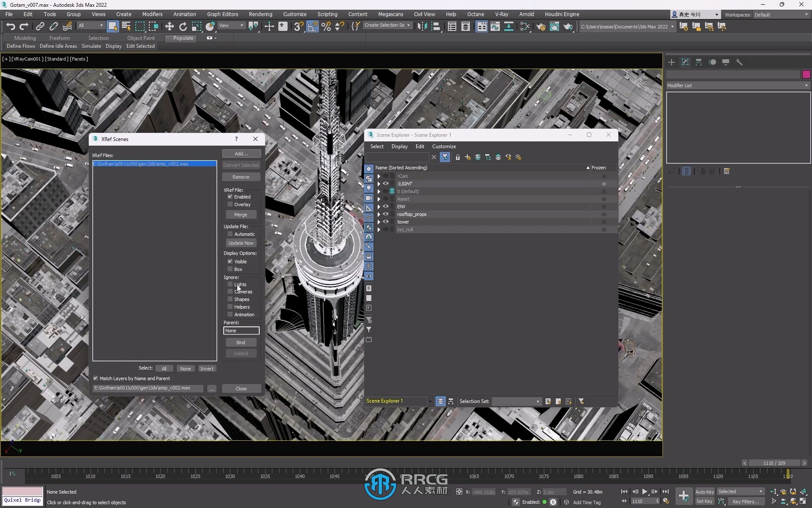Screen dimensions: 812x508
Task: Click the Update Now button
Action: [241, 242]
